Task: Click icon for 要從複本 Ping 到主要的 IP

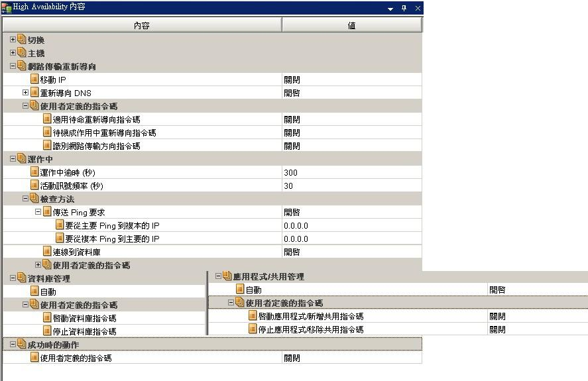Action: 60,238
